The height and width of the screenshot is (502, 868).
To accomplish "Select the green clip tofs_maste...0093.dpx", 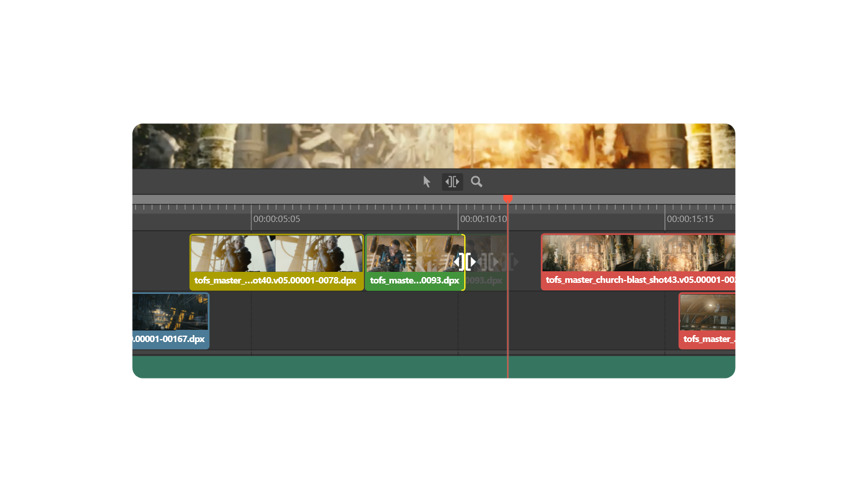I will click(415, 262).
